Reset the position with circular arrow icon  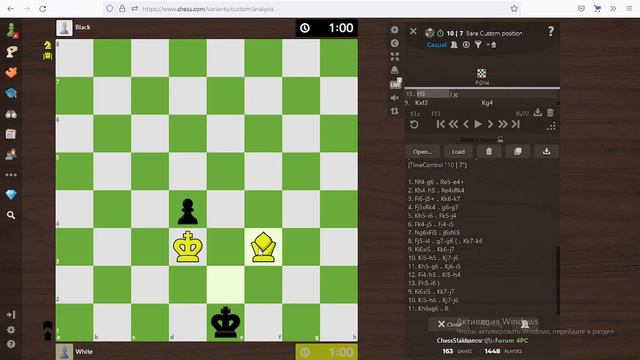[414, 124]
